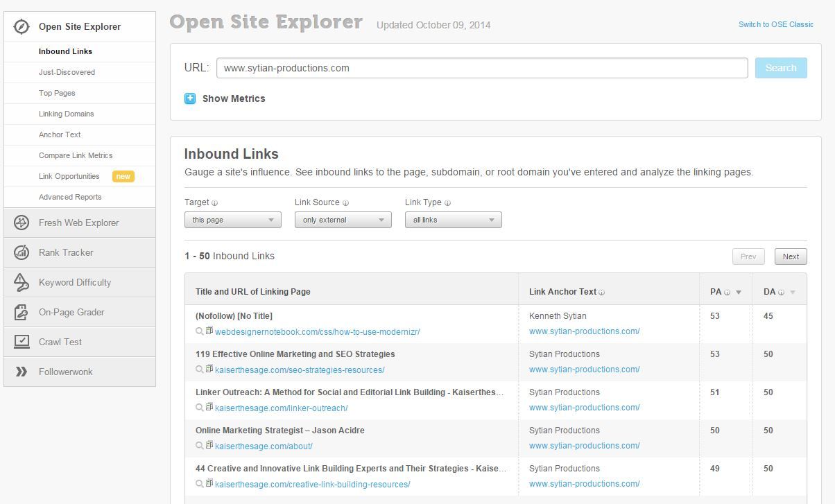Go to Linking Domains in sidebar

click(66, 114)
